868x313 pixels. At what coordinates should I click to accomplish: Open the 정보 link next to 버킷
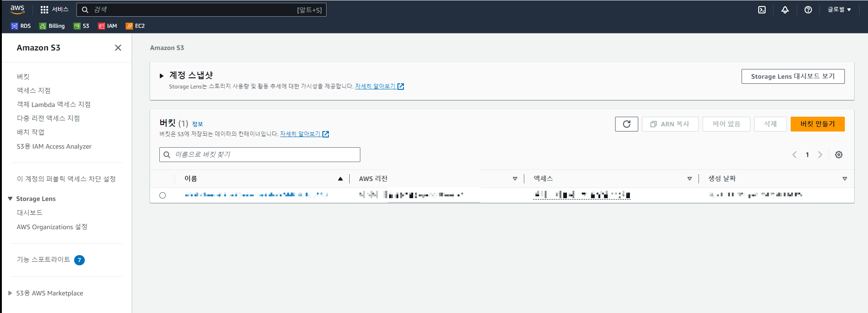(x=197, y=124)
